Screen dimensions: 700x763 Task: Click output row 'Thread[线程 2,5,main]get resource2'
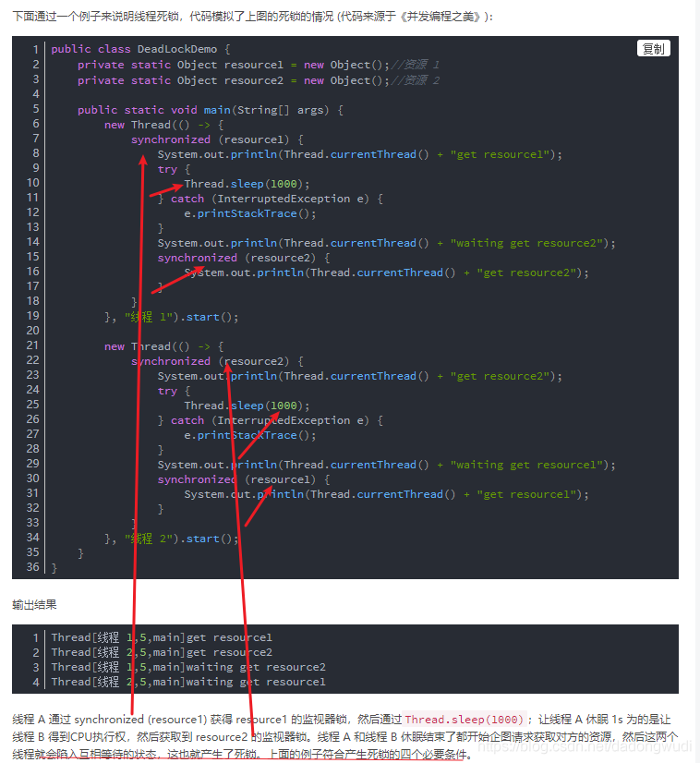click(x=162, y=652)
